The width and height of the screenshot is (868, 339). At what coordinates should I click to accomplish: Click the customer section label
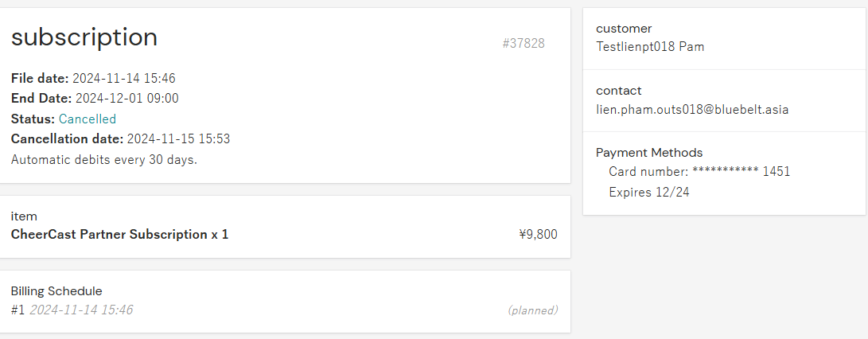pos(624,29)
